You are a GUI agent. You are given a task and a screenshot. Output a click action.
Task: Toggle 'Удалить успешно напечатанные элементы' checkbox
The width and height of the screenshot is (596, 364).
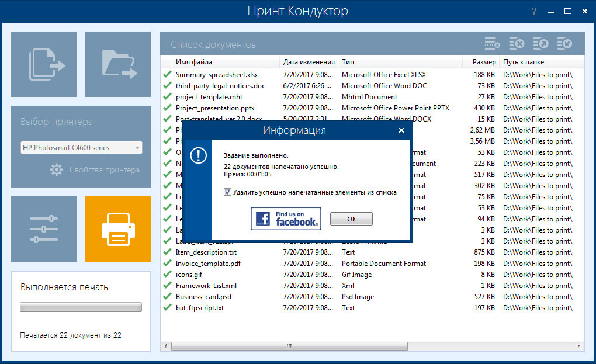[227, 192]
